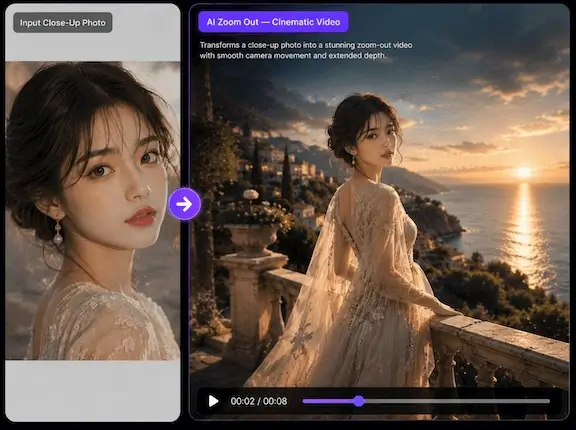The image size is (576, 430).
Task: Click the cinematic sunset video preview
Action: (379, 213)
